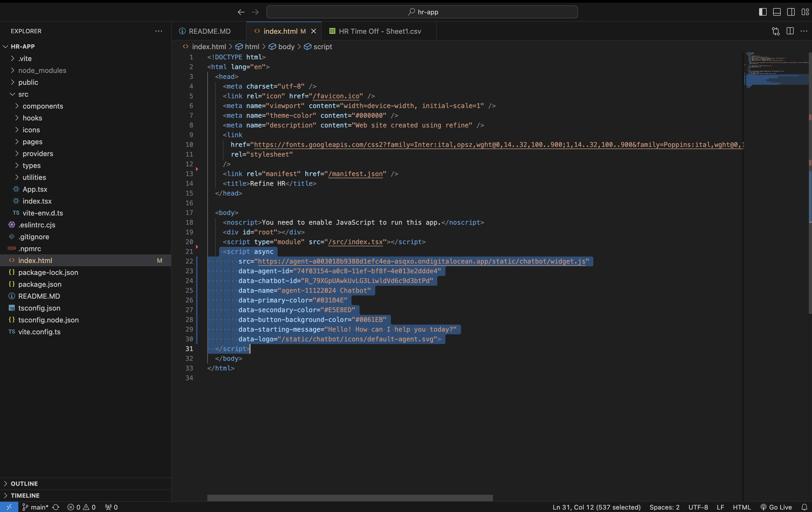Open vite.config.ts file
The width and height of the screenshot is (812, 512).
pos(86,332)
